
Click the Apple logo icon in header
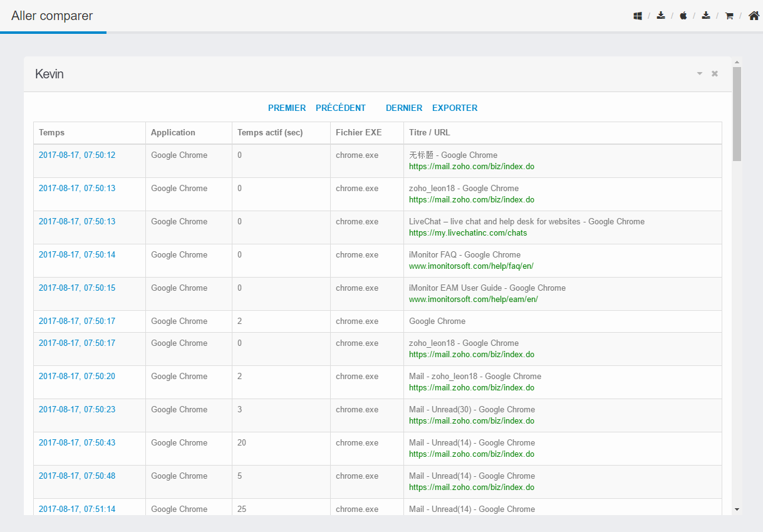tap(683, 16)
